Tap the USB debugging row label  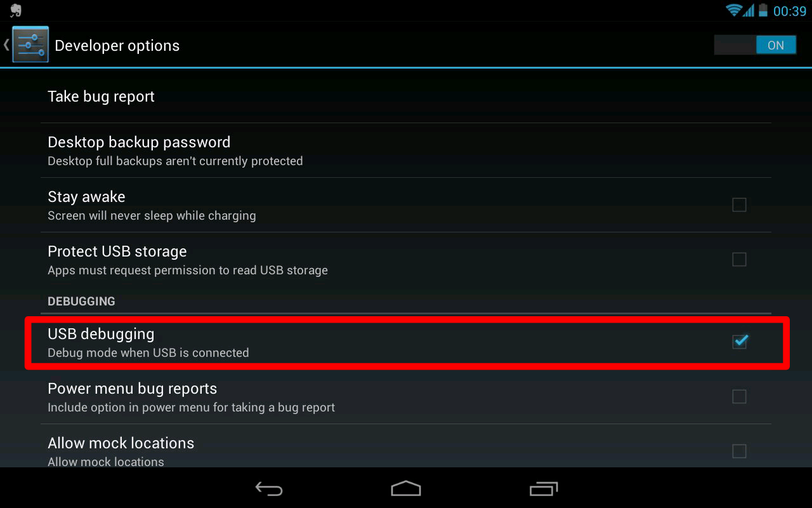101,334
